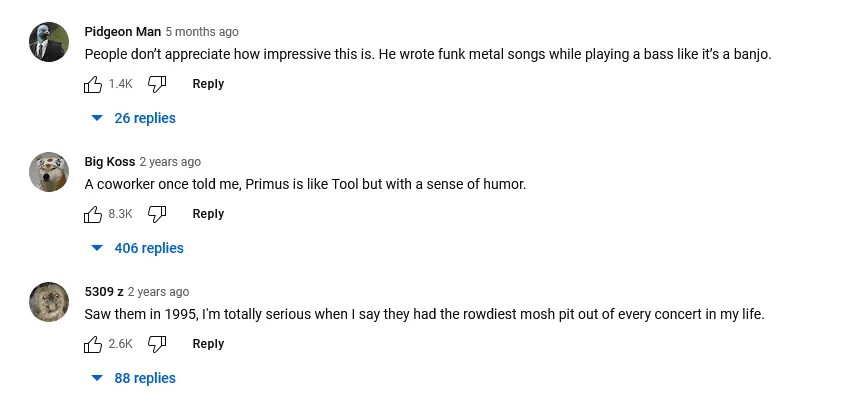Visit Big Koss's channel name link
Viewport: 849px width, 403px height.
point(109,162)
